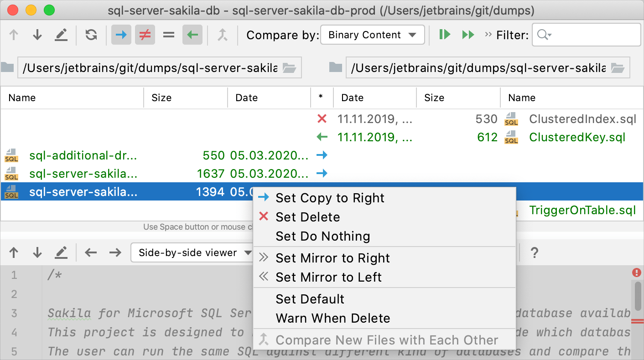Open the browse folder icon beside right path
Viewport: 644px width, 360px height.
[x=618, y=67]
